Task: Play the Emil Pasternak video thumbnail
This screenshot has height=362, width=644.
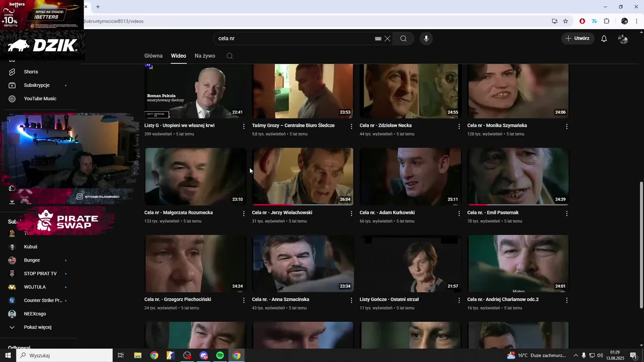Action: pyautogui.click(x=518, y=176)
